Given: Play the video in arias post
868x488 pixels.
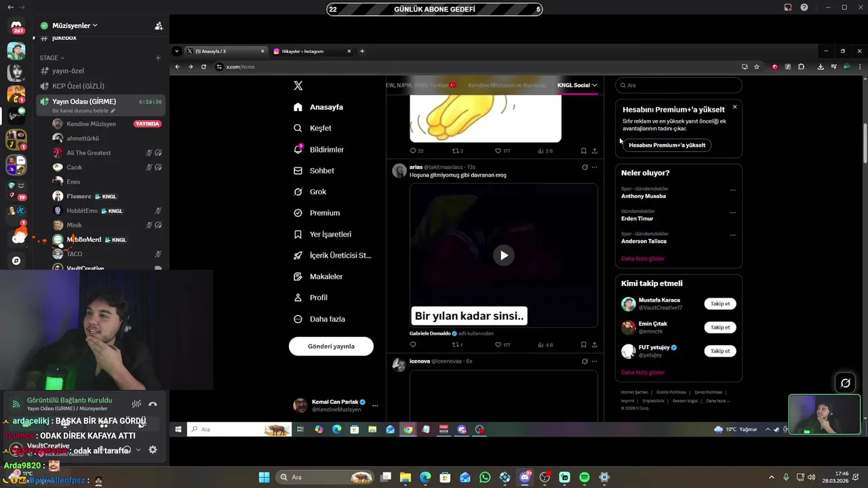Looking at the screenshot, I should 503,256.
